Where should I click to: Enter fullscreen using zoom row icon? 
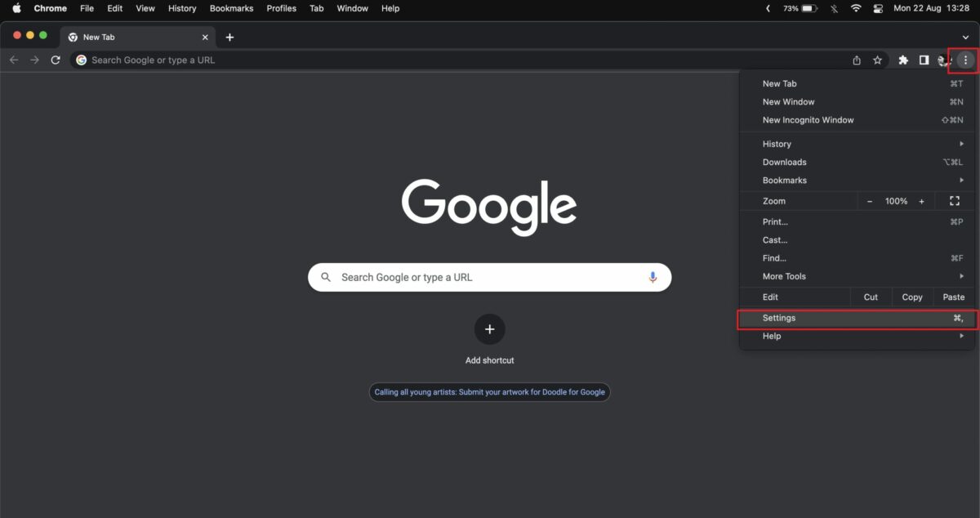(x=954, y=201)
